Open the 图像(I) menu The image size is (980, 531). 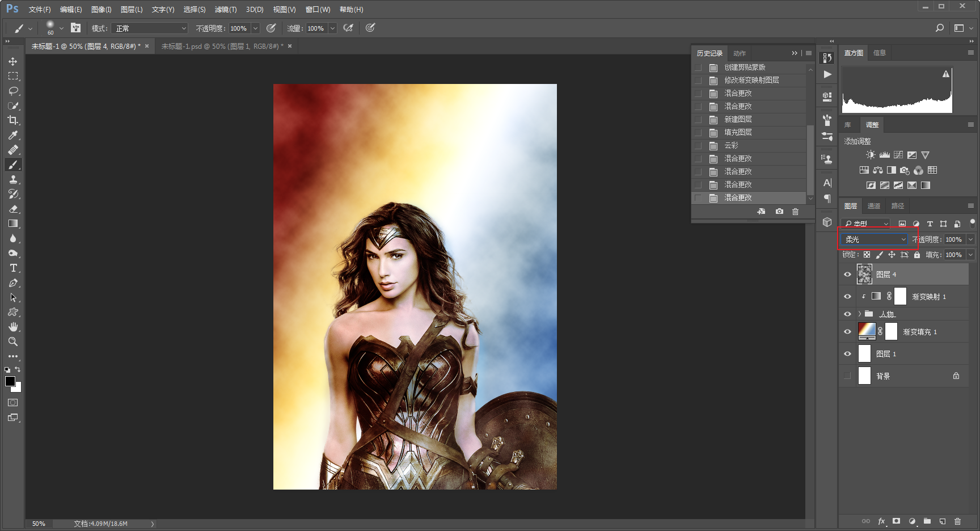pyautogui.click(x=102, y=10)
